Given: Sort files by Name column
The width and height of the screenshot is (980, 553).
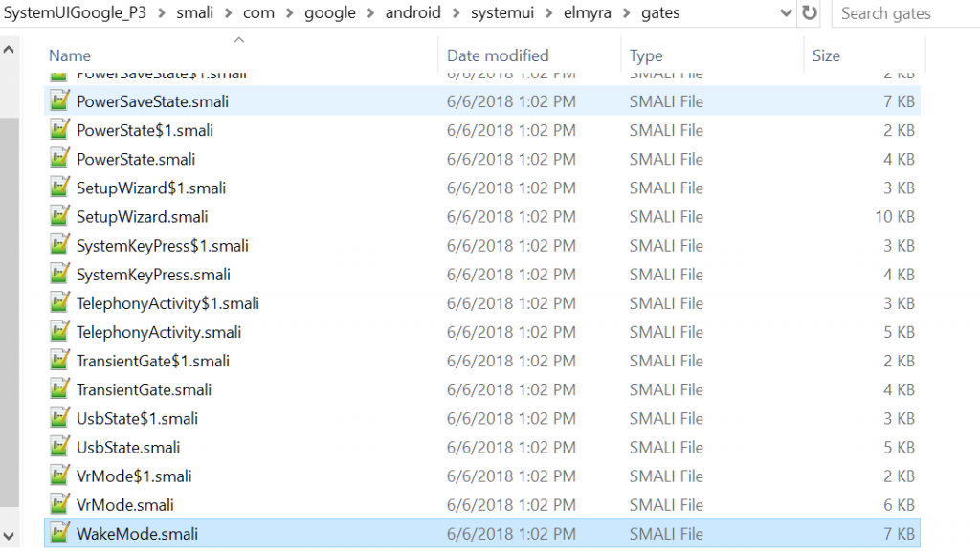Looking at the screenshot, I should coord(70,55).
